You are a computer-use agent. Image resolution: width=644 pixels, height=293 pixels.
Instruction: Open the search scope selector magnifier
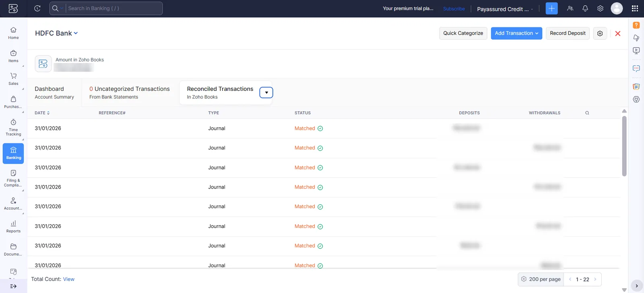click(x=57, y=8)
